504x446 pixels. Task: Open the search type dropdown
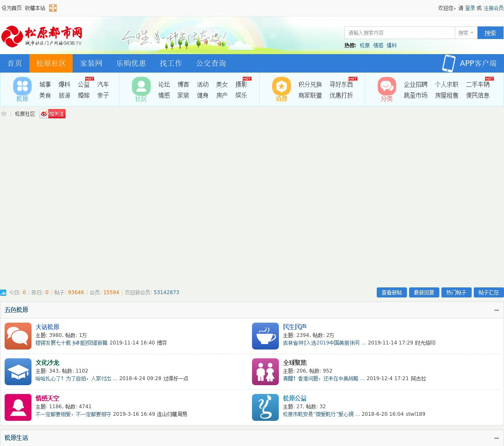click(x=466, y=33)
